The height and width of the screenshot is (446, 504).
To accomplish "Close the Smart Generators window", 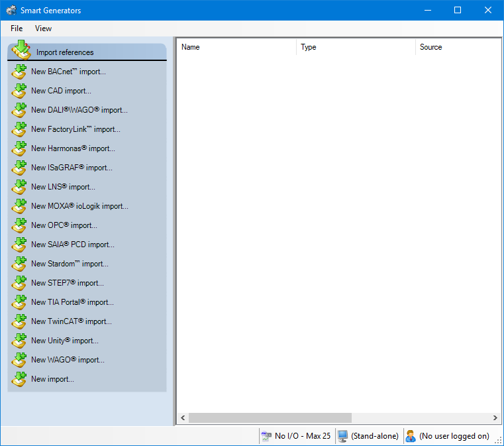I will pos(488,11).
